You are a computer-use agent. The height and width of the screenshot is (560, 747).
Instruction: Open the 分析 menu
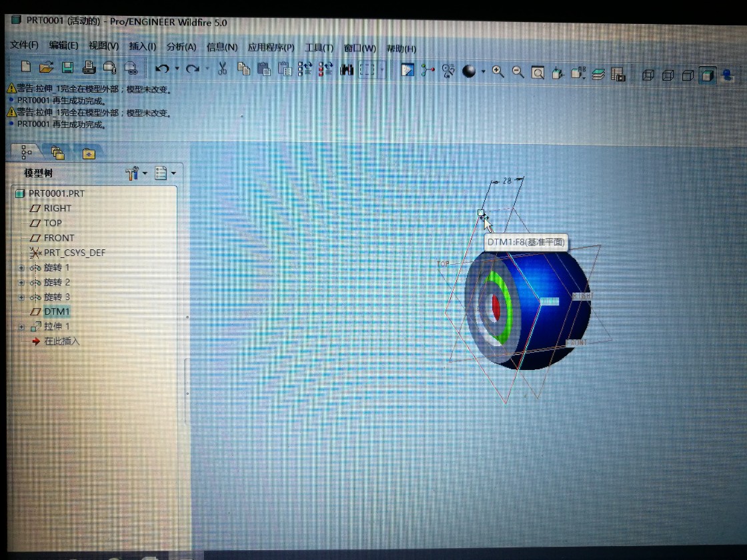coord(181,48)
